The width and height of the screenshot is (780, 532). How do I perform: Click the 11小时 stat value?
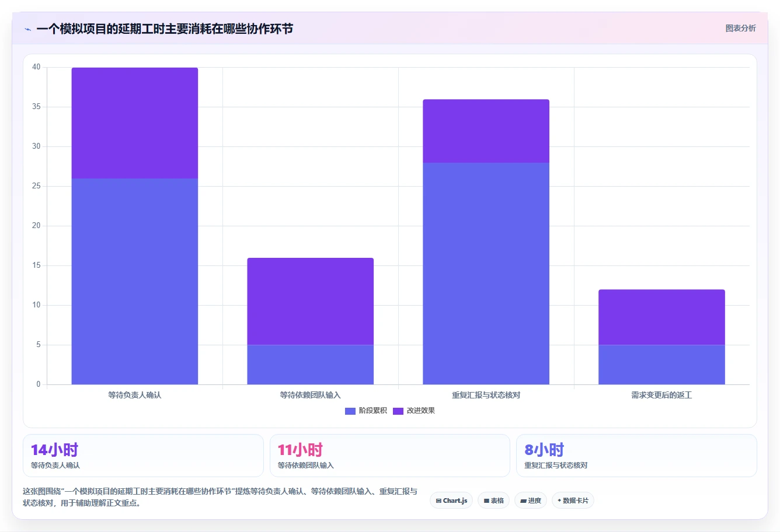pyautogui.click(x=300, y=450)
